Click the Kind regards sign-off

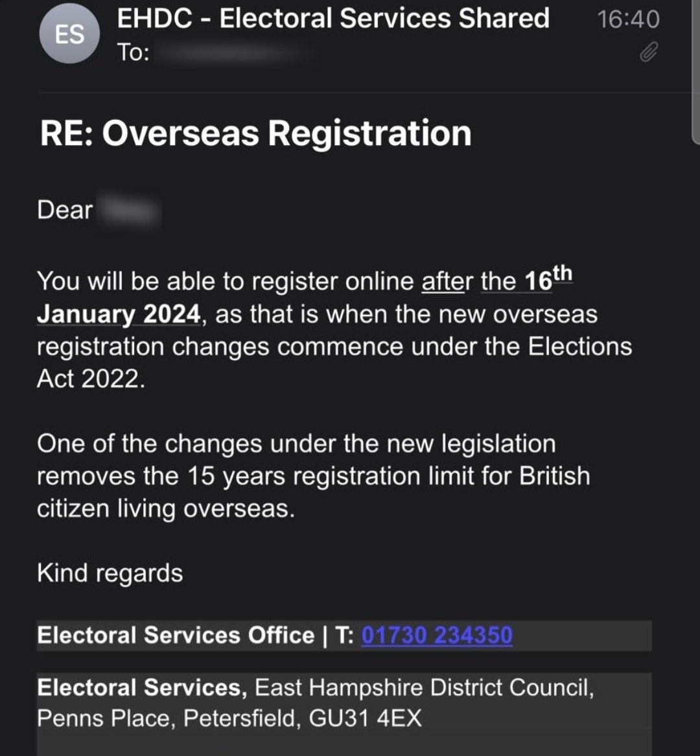pyautogui.click(x=110, y=573)
